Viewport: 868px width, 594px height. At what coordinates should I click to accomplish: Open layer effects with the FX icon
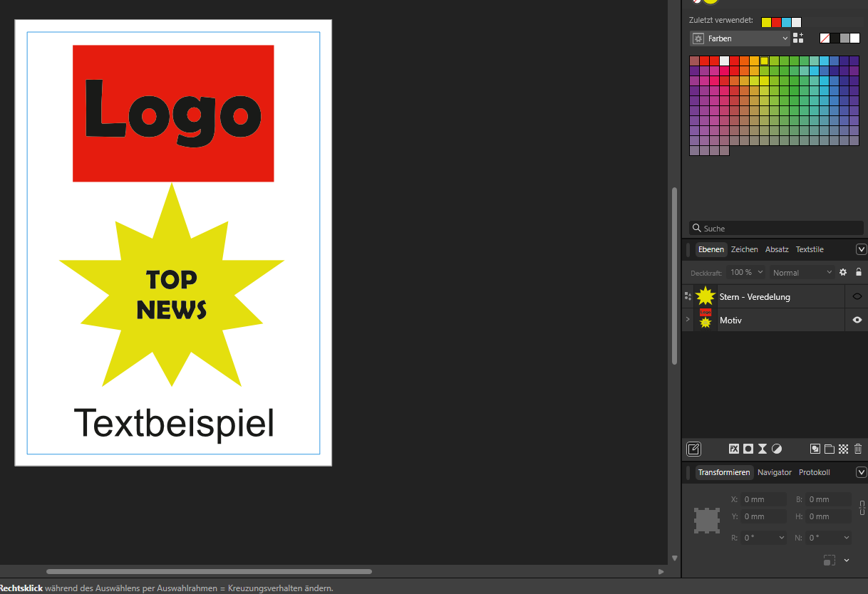click(x=733, y=449)
